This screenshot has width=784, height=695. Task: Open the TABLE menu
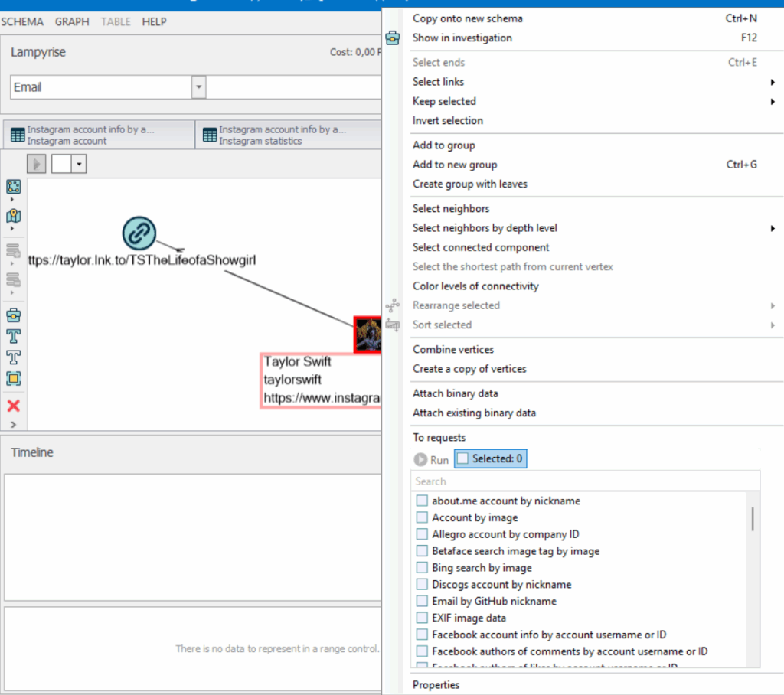[116, 21]
